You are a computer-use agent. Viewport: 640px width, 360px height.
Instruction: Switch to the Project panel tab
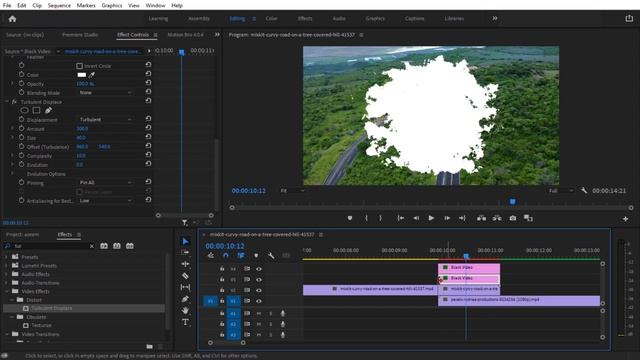pos(22,235)
